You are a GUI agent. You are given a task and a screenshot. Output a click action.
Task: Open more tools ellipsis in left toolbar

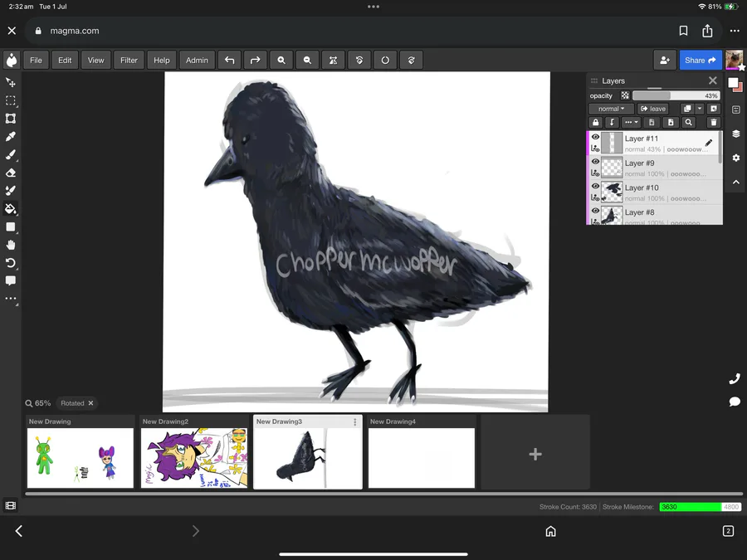coord(11,299)
